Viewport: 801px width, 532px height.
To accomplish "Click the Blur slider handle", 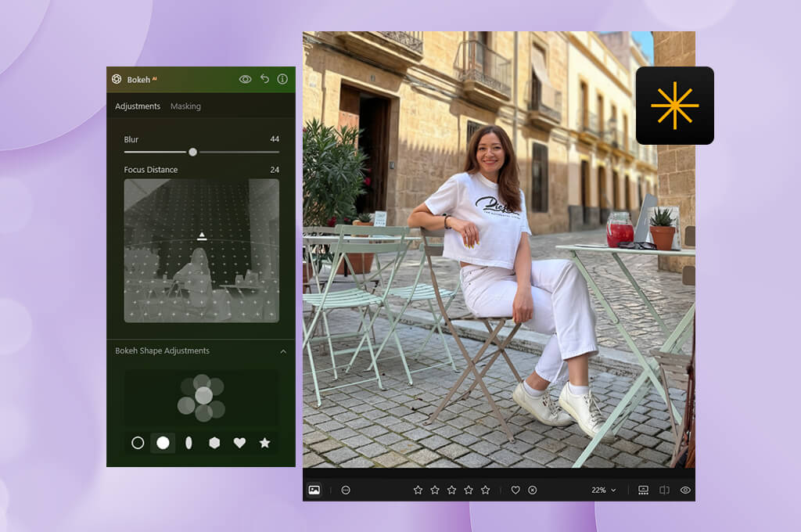I will (192, 152).
